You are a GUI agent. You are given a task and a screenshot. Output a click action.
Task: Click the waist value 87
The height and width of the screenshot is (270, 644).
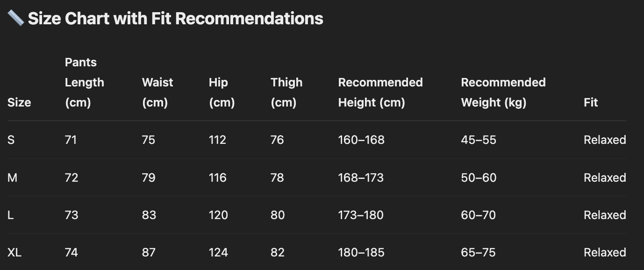coord(149,253)
